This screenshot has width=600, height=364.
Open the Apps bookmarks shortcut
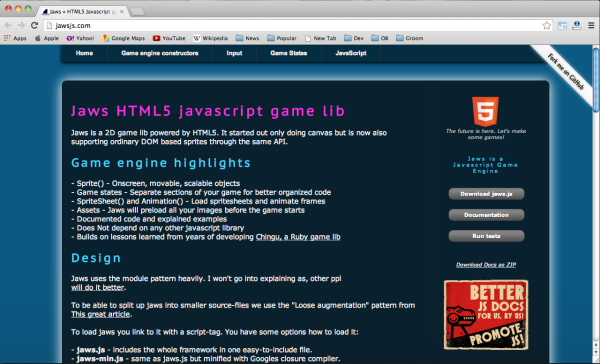point(15,38)
